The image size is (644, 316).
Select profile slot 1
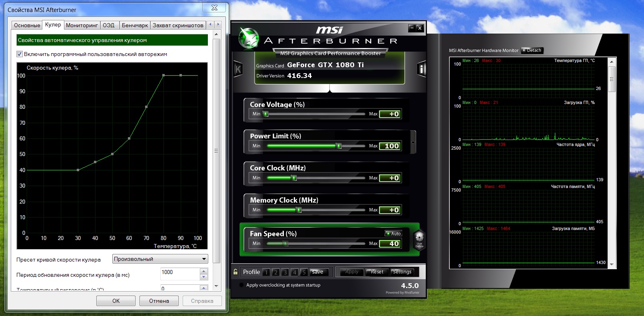(x=266, y=272)
